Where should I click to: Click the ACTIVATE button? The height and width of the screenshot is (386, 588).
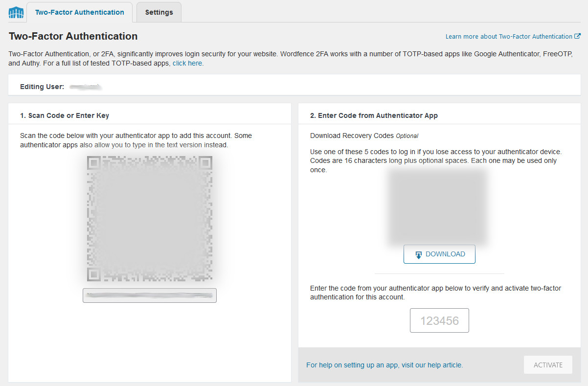[x=548, y=365]
